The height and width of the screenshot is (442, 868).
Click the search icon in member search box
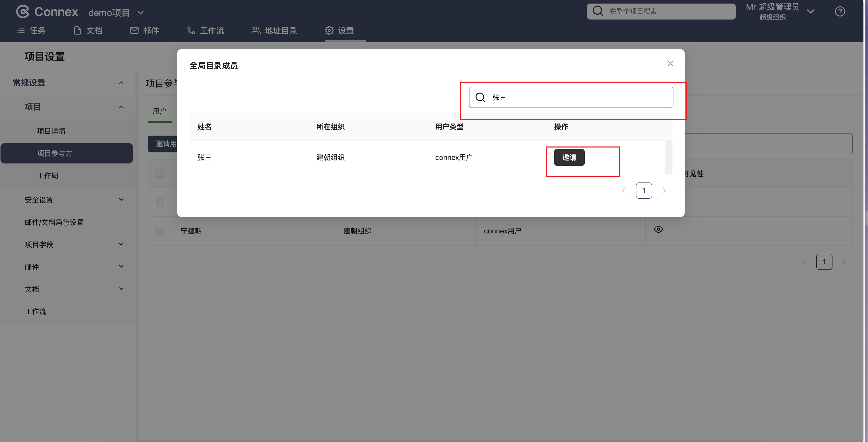point(480,98)
